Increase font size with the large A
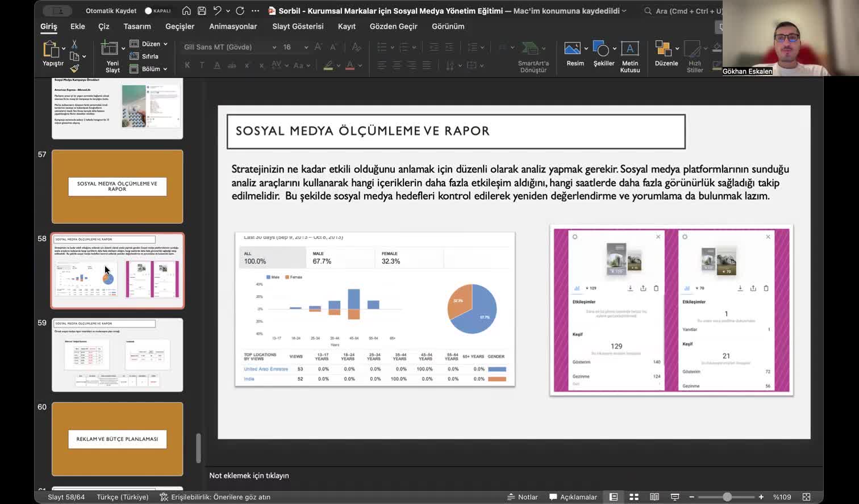Viewport: 859px width, 504px height. pos(318,47)
